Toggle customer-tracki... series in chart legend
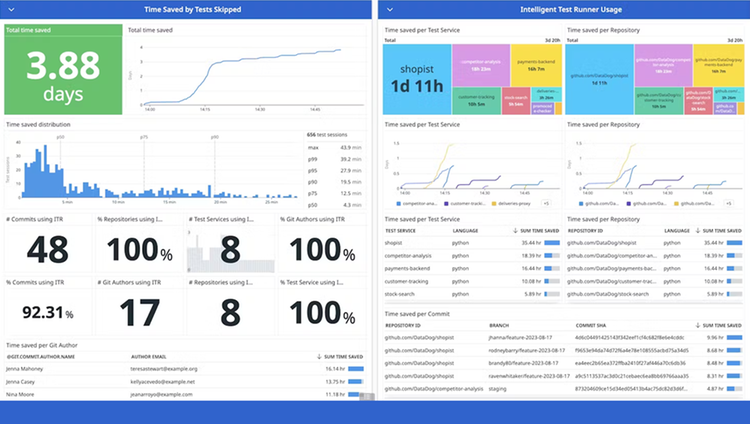750x424 pixels. click(x=464, y=203)
